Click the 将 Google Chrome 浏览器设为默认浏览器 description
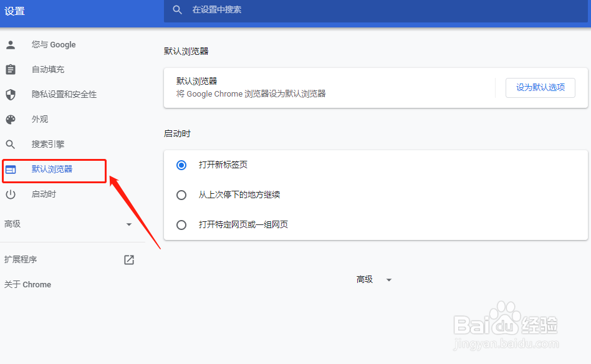Image resolution: width=591 pixels, height=364 pixels. point(251,94)
